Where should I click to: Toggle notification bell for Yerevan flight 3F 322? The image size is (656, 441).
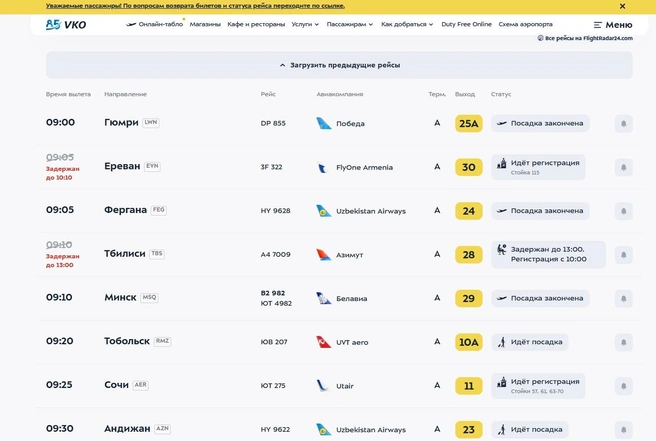tap(623, 167)
